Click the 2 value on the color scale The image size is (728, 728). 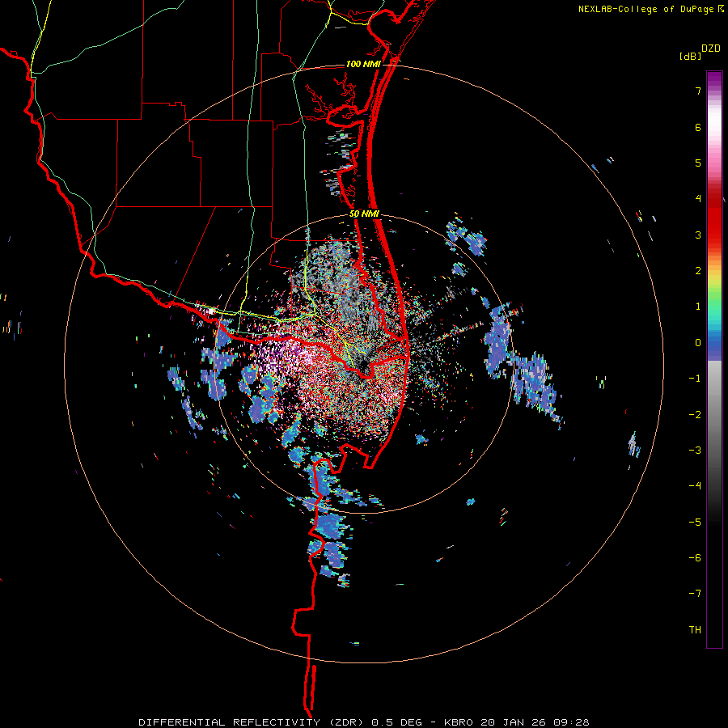click(x=698, y=271)
